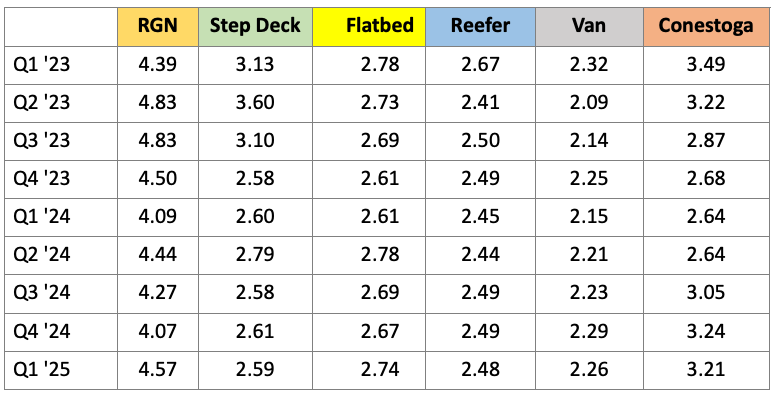
Task: Select the blue Reefer header cell
Action: pos(480,27)
